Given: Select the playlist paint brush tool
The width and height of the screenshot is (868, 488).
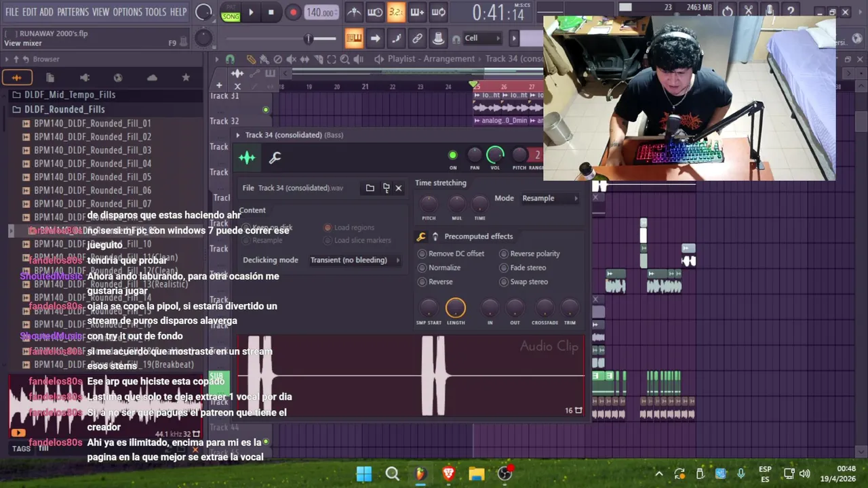Looking at the screenshot, I should click(x=264, y=59).
